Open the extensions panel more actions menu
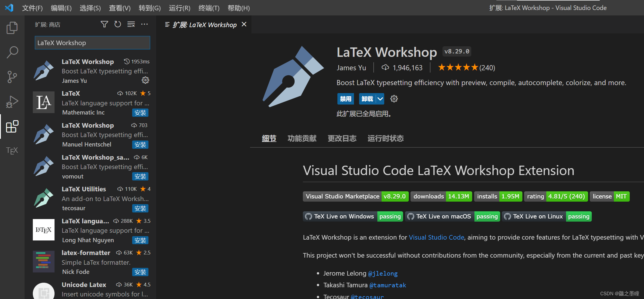The height and width of the screenshot is (299, 644). (144, 24)
